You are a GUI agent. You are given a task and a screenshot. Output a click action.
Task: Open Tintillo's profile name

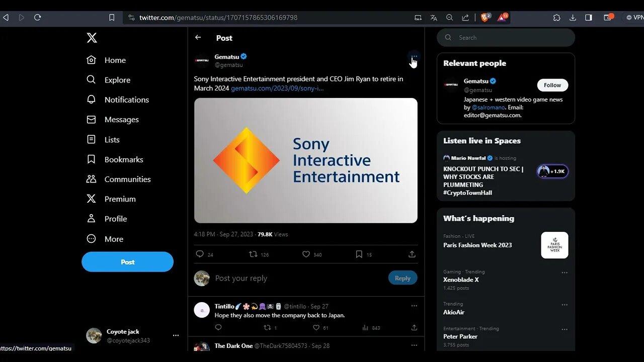224,306
